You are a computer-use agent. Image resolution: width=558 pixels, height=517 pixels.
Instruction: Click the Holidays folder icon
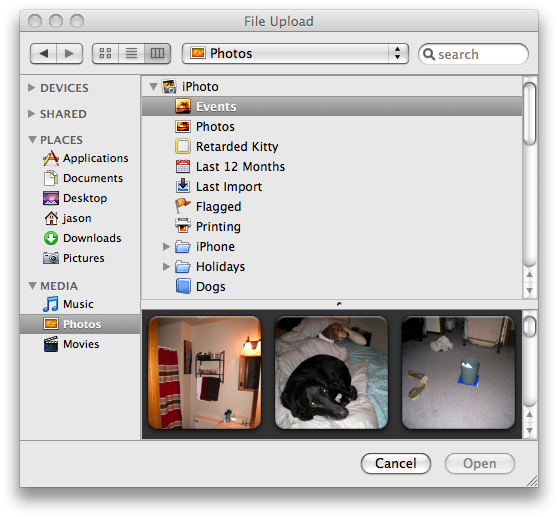click(x=183, y=267)
